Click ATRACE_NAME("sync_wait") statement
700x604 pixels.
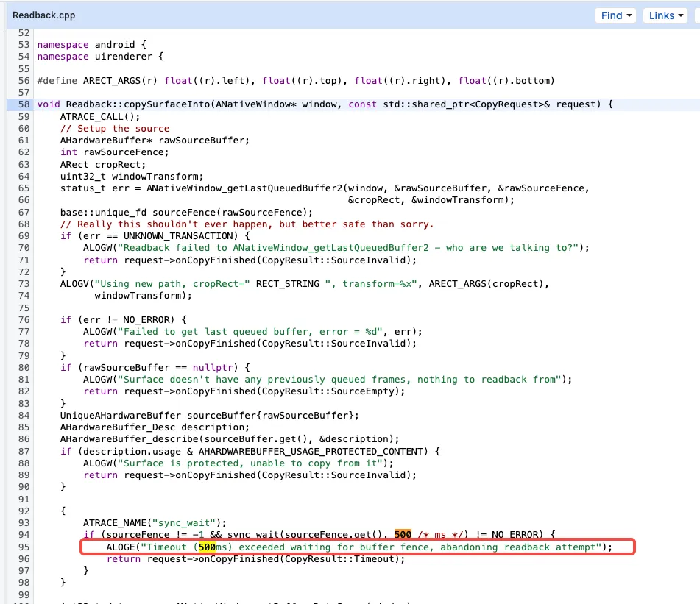[x=155, y=523]
